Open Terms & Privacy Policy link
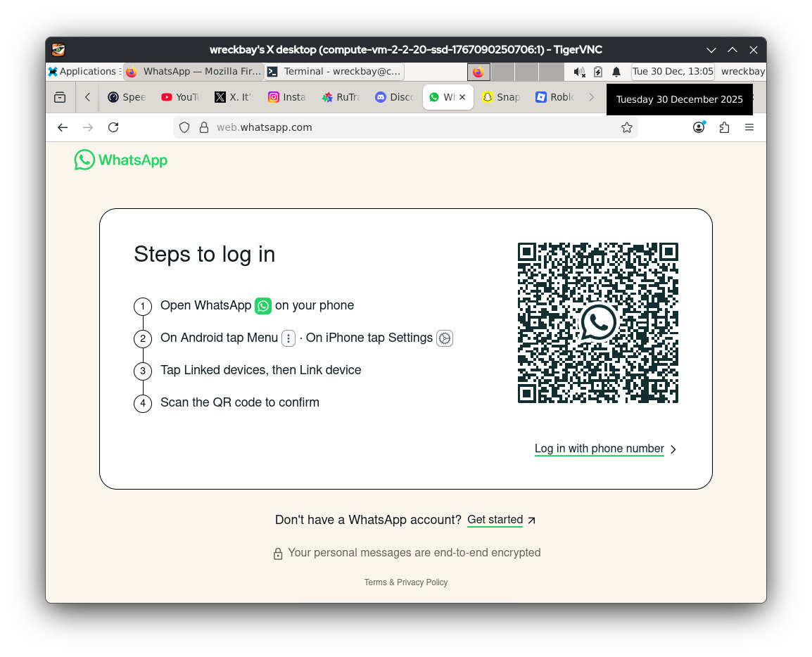 click(405, 582)
